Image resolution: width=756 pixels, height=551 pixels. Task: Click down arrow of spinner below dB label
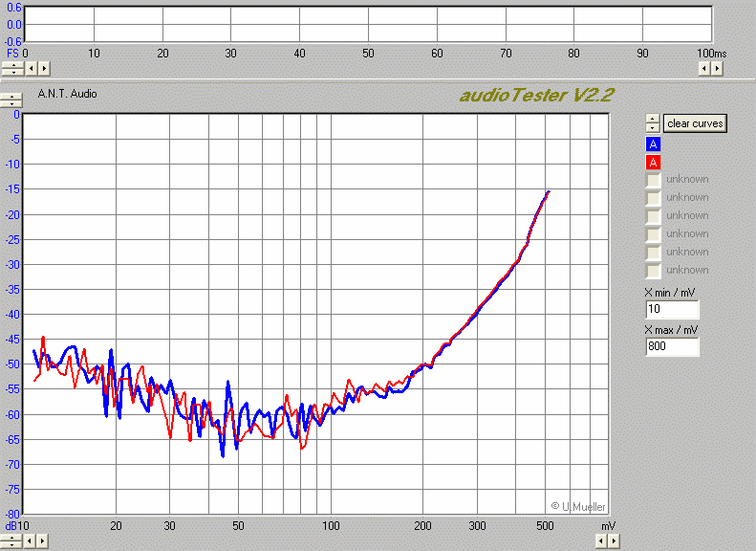[11, 544]
